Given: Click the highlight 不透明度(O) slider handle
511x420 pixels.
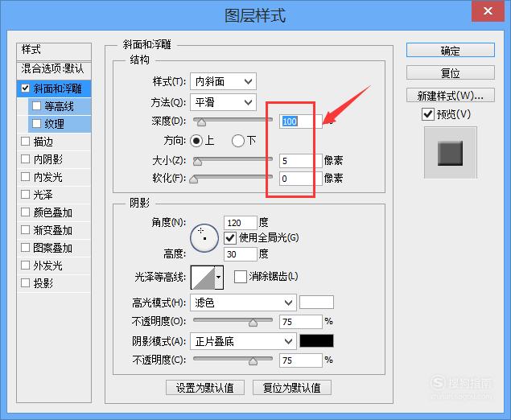Looking at the screenshot, I should [253, 323].
